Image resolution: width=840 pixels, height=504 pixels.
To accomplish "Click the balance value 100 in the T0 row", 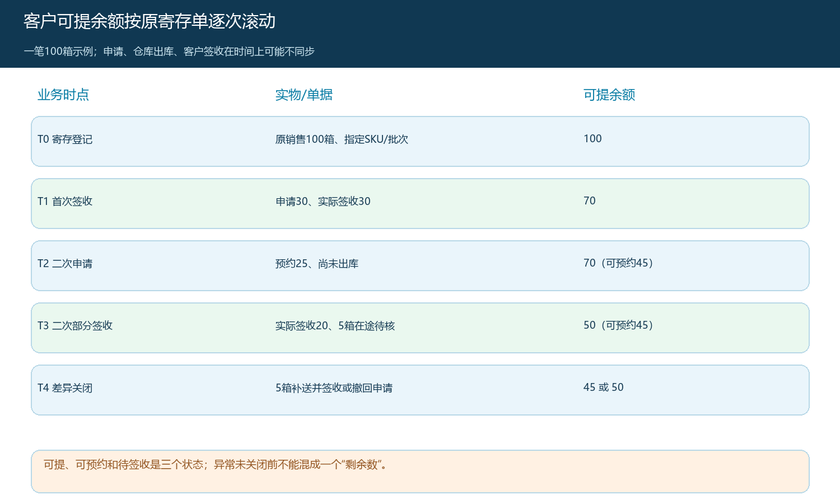I will [592, 139].
